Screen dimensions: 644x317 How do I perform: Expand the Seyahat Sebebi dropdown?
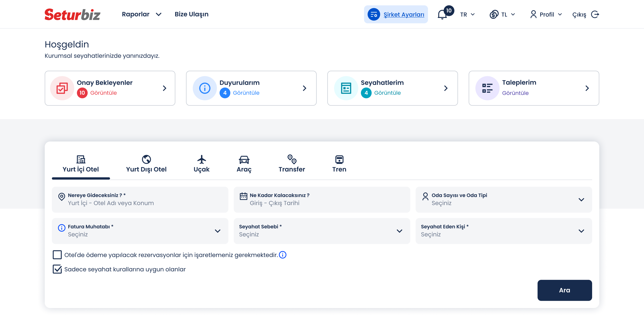pyautogui.click(x=322, y=231)
